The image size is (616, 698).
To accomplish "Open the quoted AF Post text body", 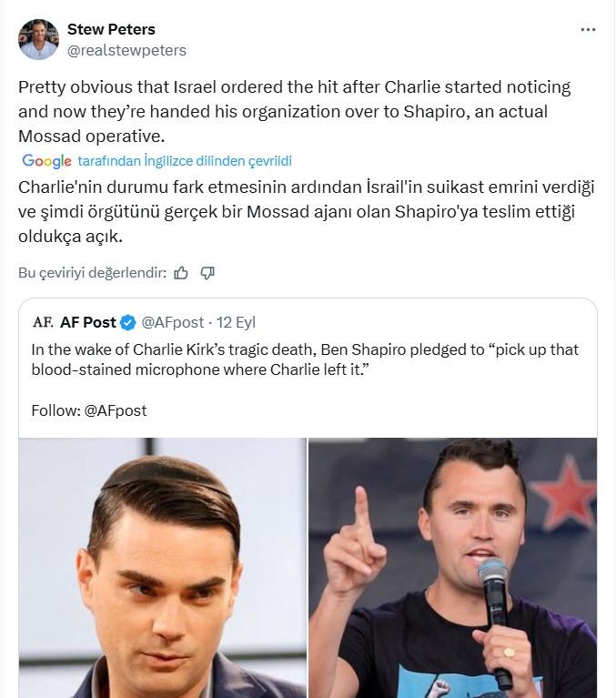I will pos(305,359).
